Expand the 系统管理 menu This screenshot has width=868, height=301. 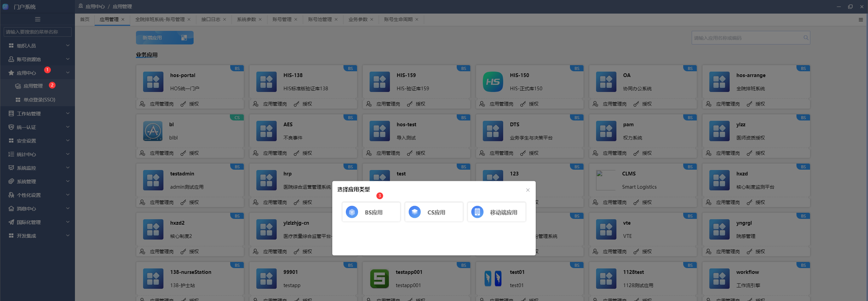(x=38, y=181)
